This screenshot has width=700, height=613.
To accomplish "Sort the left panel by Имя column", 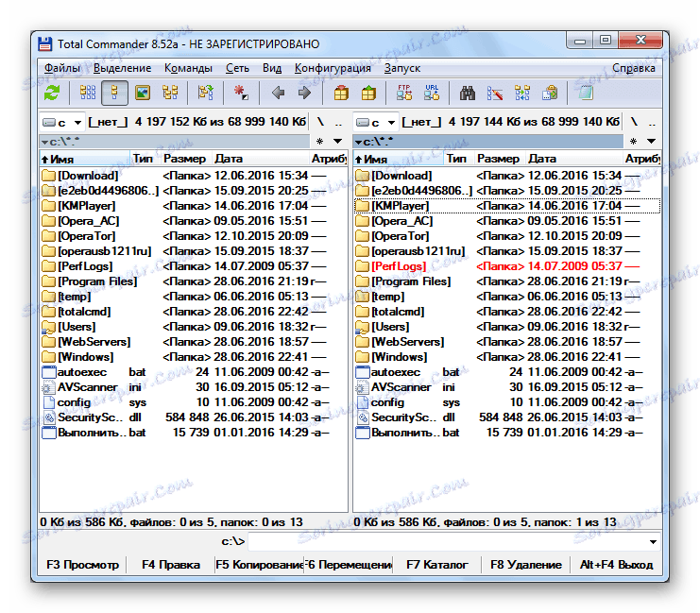I will (x=85, y=159).
